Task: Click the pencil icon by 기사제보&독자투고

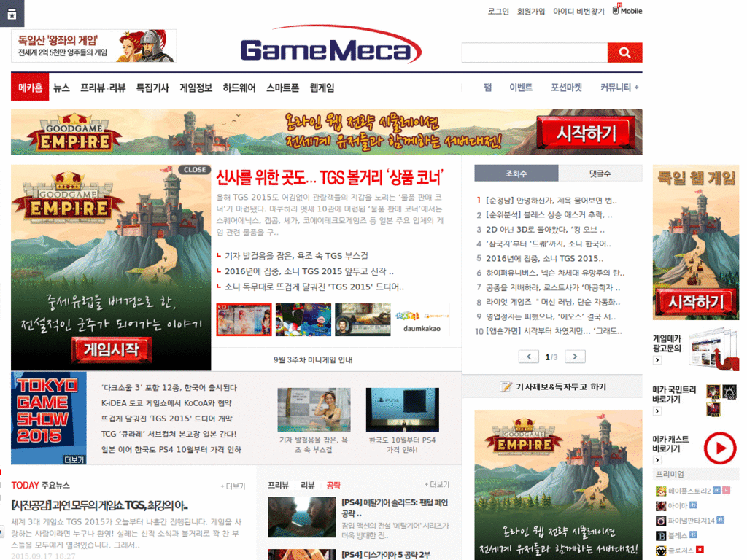Action: (506, 386)
